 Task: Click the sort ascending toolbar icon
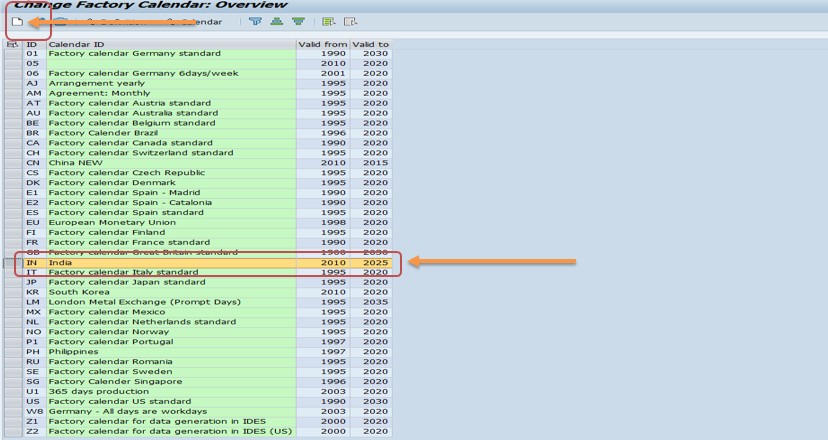(277, 21)
